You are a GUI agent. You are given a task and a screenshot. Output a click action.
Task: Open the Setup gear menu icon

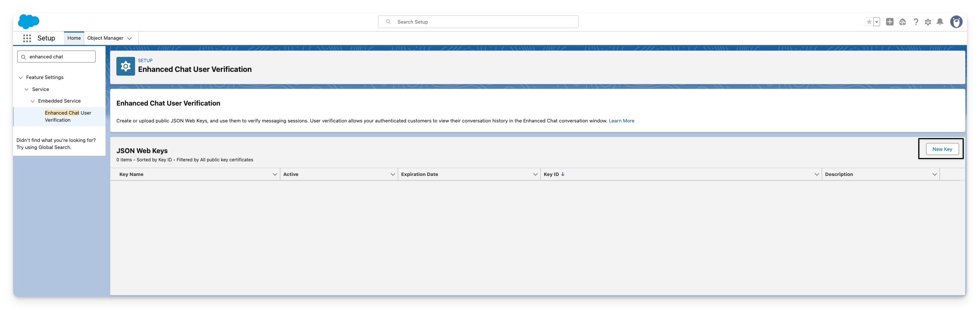[928, 22]
